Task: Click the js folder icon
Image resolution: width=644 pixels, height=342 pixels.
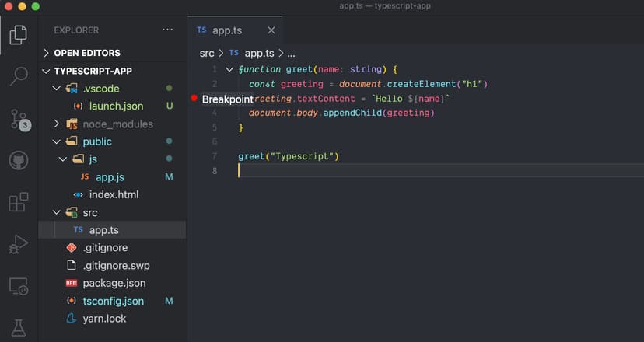Action: coord(78,159)
